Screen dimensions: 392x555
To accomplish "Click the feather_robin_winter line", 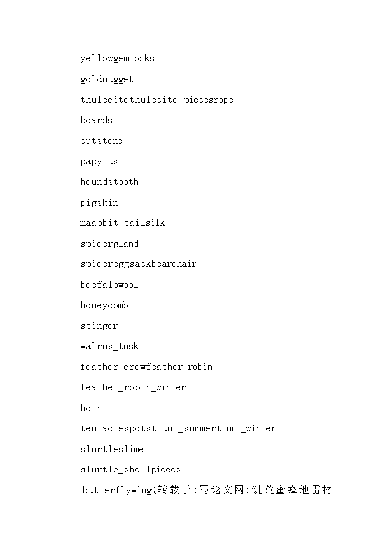I will point(133,387).
